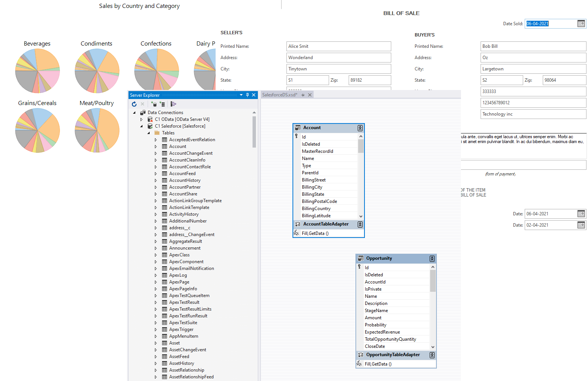Image resolution: width=588 pixels, height=381 pixels.
Task: Click the Connect to Server icon
Action: (x=162, y=104)
